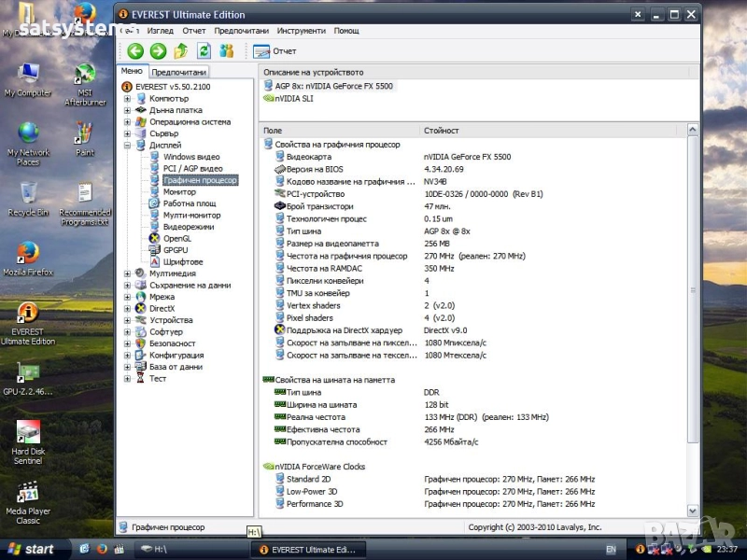Click the Refresh toolbar icon
This screenshot has width=747, height=560.
(x=204, y=51)
